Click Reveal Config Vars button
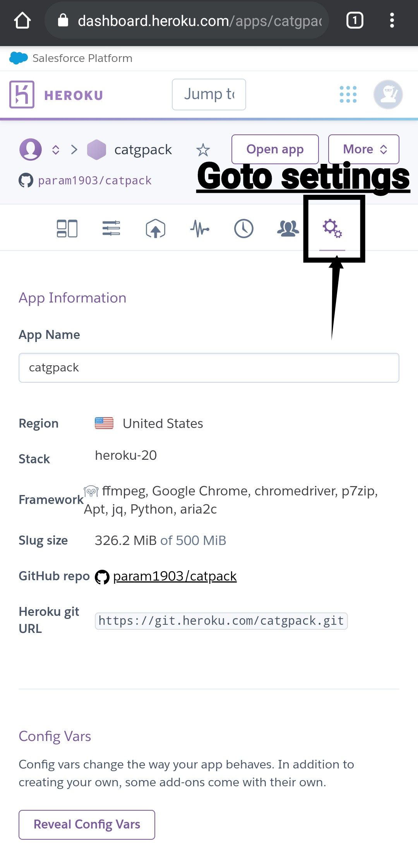418x868 pixels. coord(87,825)
